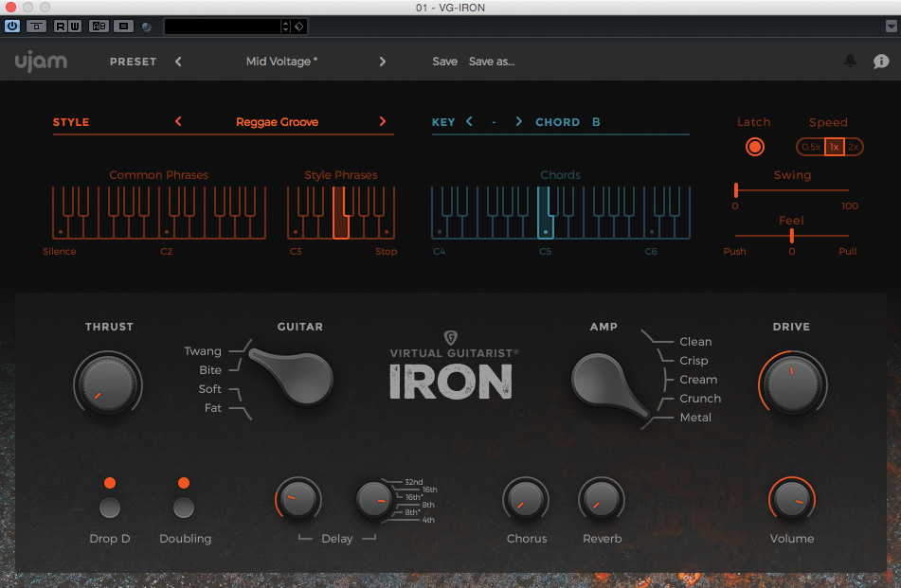The image size is (901, 588).
Task: Go to the previous preset
Action: coord(178,62)
